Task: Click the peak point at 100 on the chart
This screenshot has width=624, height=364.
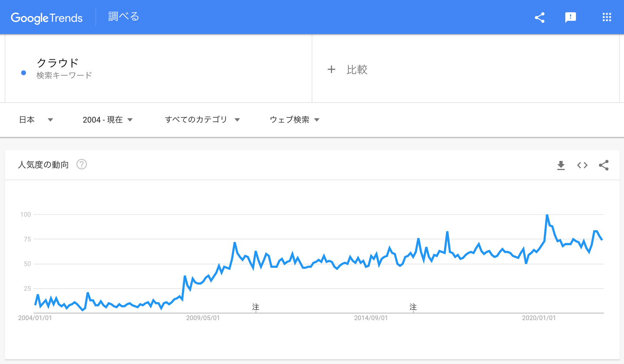Action: click(x=547, y=215)
